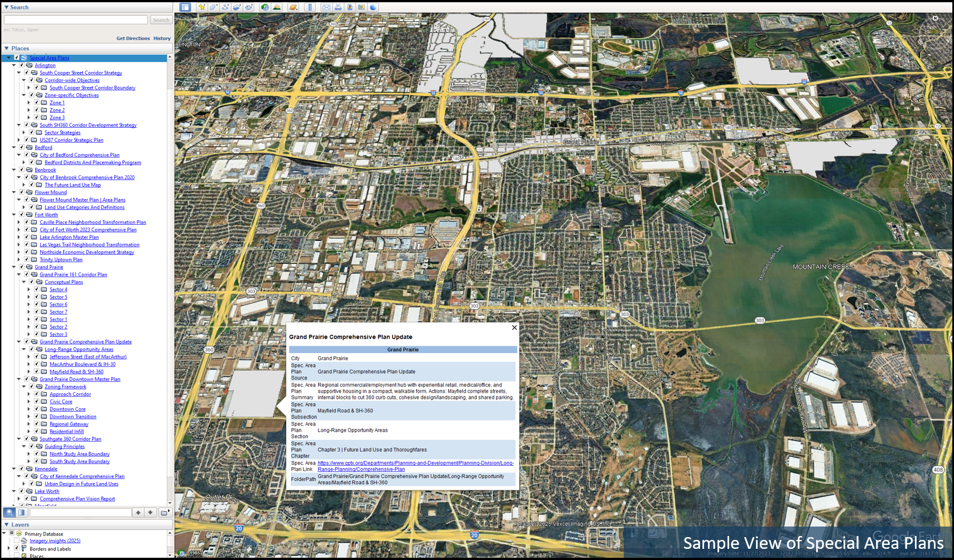954x560 pixels.
Task: Open the Add Polygon tool
Action: (214, 7)
